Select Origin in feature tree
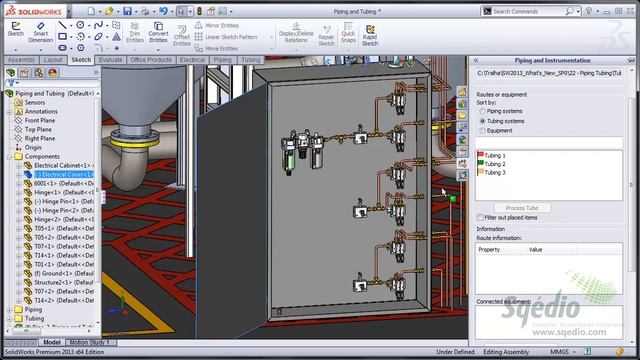This screenshot has height=360, width=640. (33, 147)
